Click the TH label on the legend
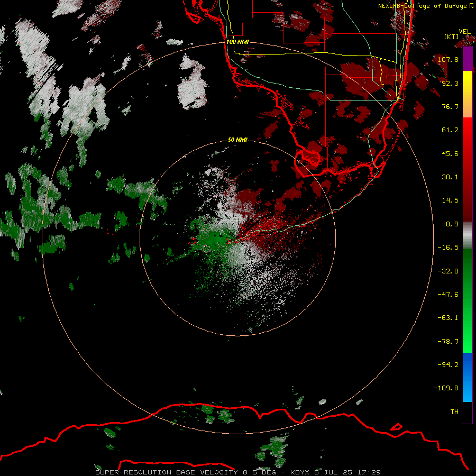The height and width of the screenshot is (476, 476). point(454,412)
